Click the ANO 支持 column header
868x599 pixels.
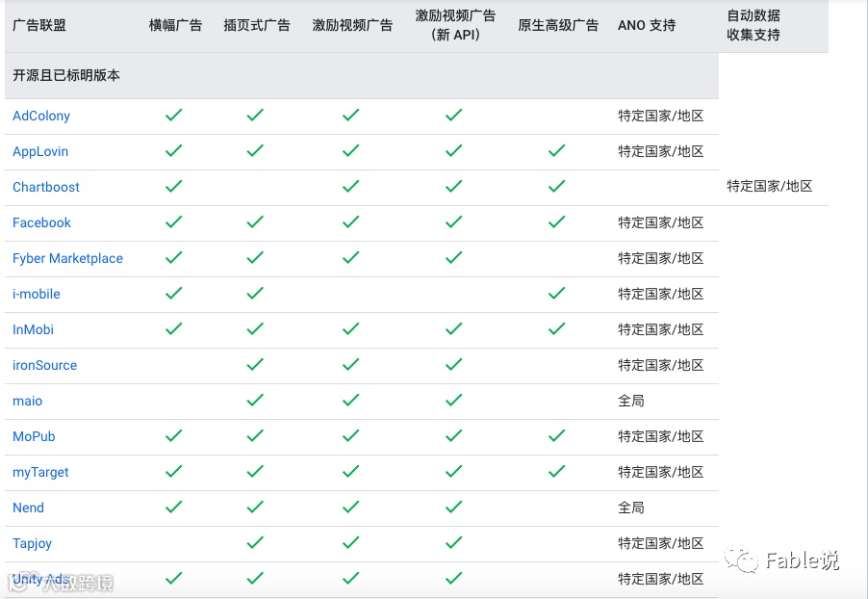tap(647, 25)
